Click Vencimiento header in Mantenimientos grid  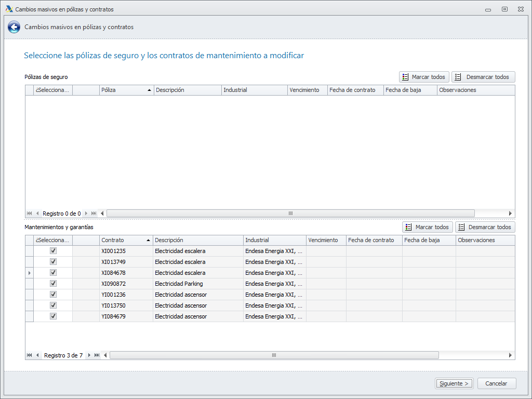(x=326, y=240)
